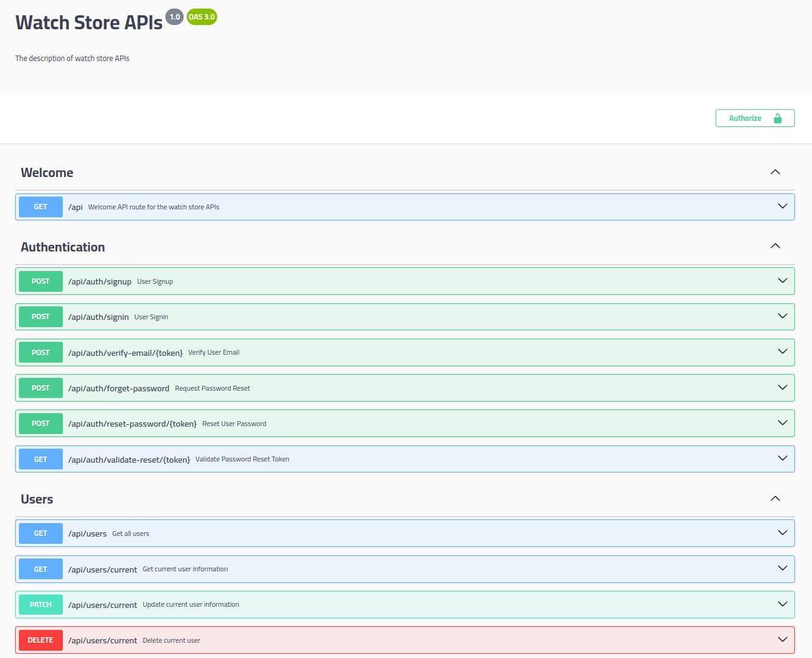
Task: Click the 'Get all users' description
Action: tap(131, 533)
